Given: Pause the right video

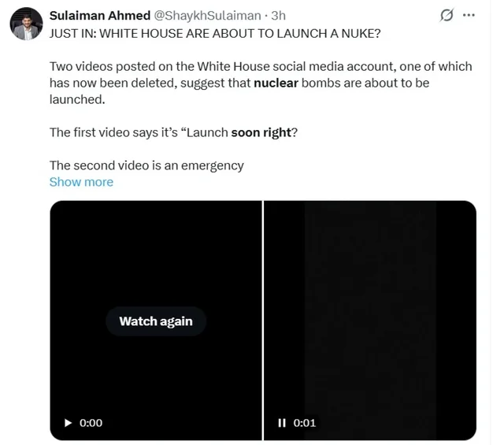Looking at the screenshot, I should click(x=282, y=423).
